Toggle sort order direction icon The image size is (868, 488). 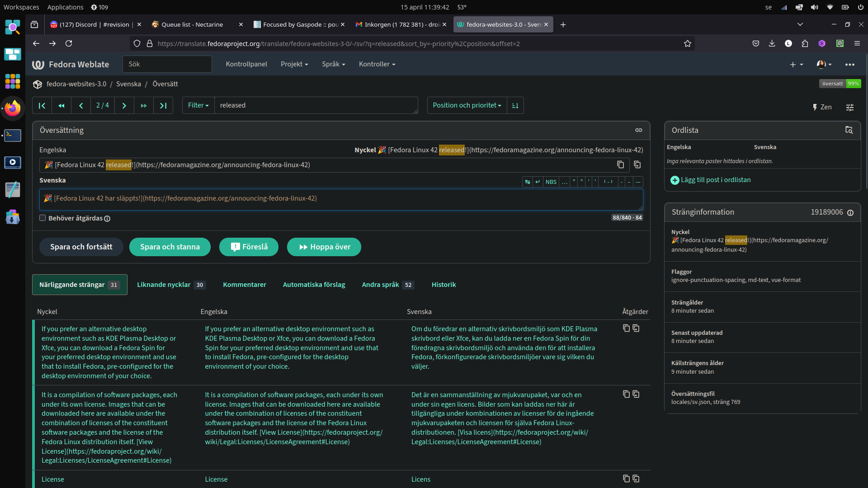click(x=515, y=105)
